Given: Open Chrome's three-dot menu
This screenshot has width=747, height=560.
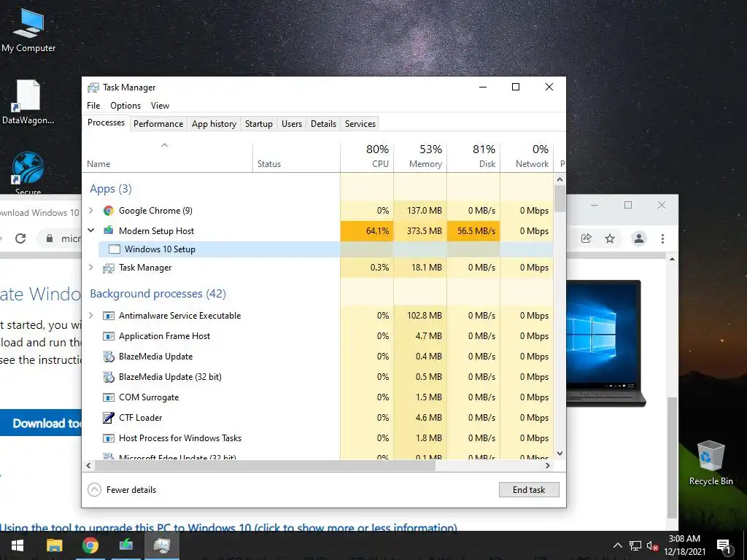Looking at the screenshot, I should [662, 238].
